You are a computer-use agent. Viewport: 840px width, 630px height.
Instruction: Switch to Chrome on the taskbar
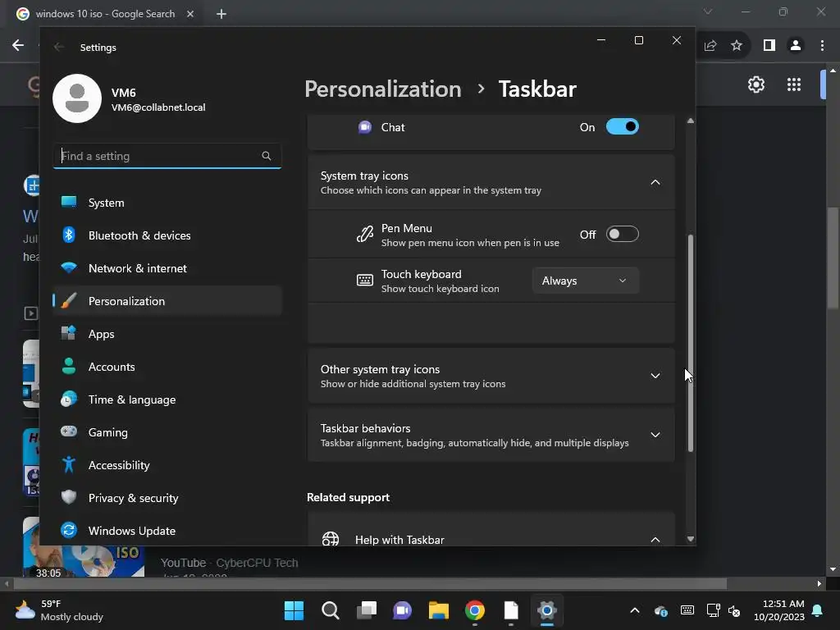pos(475,610)
